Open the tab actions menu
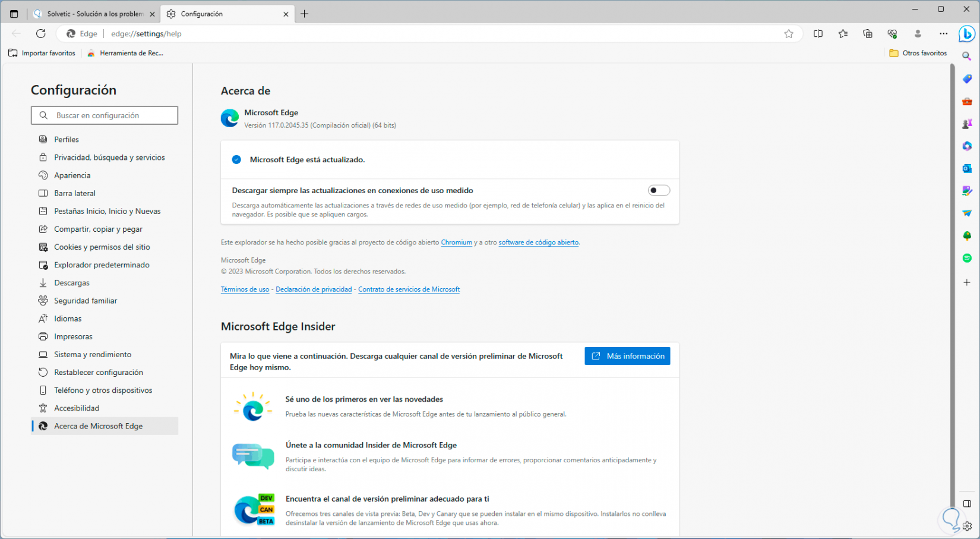Image resolution: width=980 pixels, height=539 pixels. 14,14
